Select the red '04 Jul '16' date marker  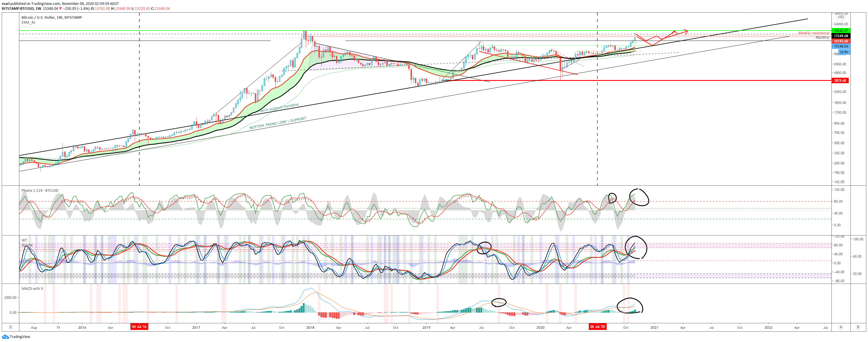139,327
